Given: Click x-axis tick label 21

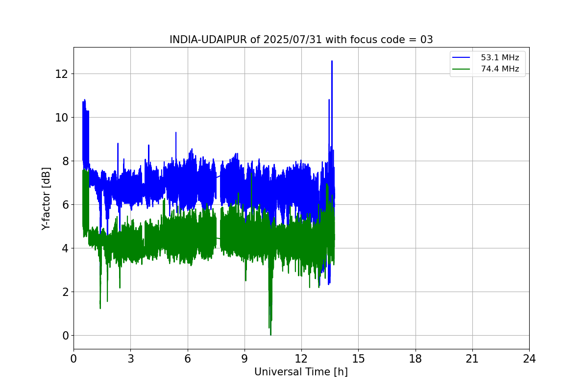Looking at the screenshot, I should click(x=472, y=359).
